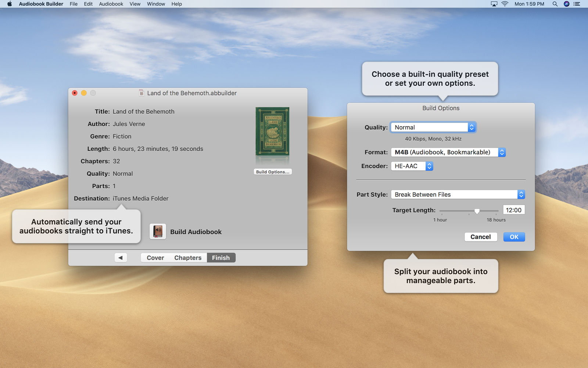The height and width of the screenshot is (368, 588).
Task: Click the author Jules Verne
Action: pos(129,124)
